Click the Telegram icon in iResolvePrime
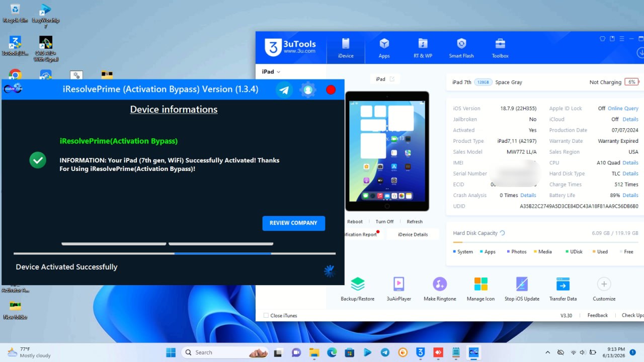The width and height of the screenshot is (644, 362). click(x=284, y=90)
